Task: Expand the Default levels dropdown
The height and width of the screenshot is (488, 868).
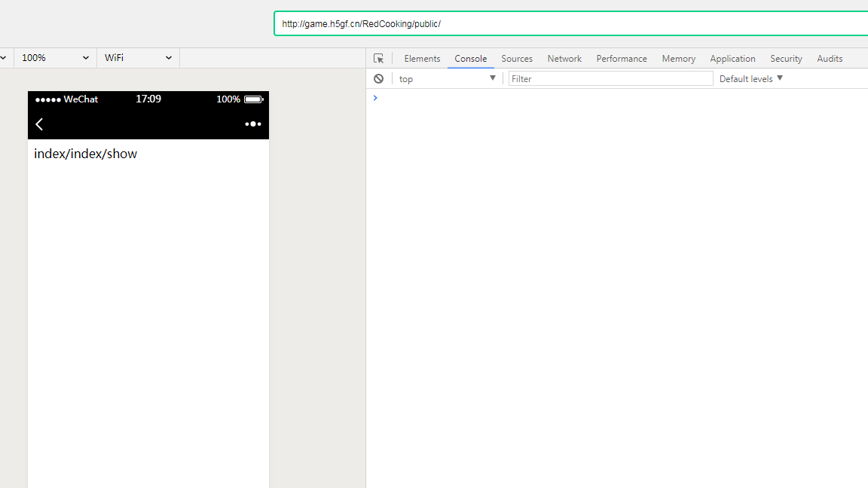Action: coord(751,78)
